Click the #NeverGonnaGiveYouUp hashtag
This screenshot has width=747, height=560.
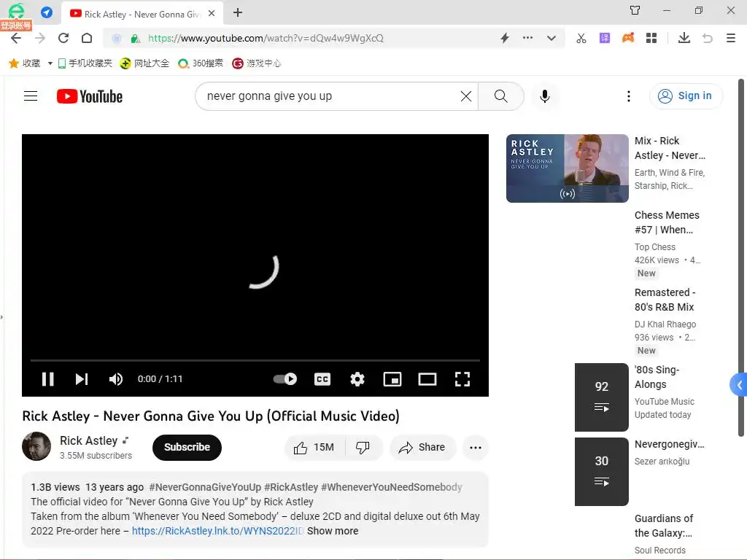coord(205,487)
